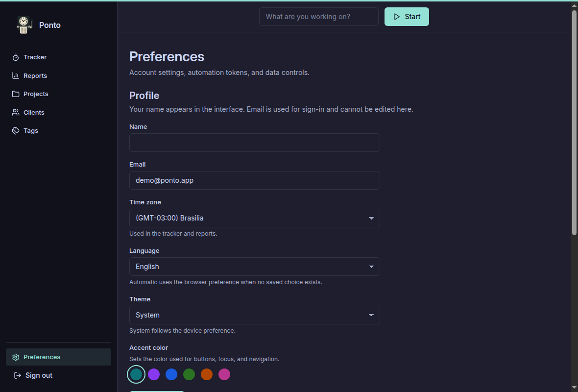Open Projects from the sidebar

pyautogui.click(x=58, y=94)
